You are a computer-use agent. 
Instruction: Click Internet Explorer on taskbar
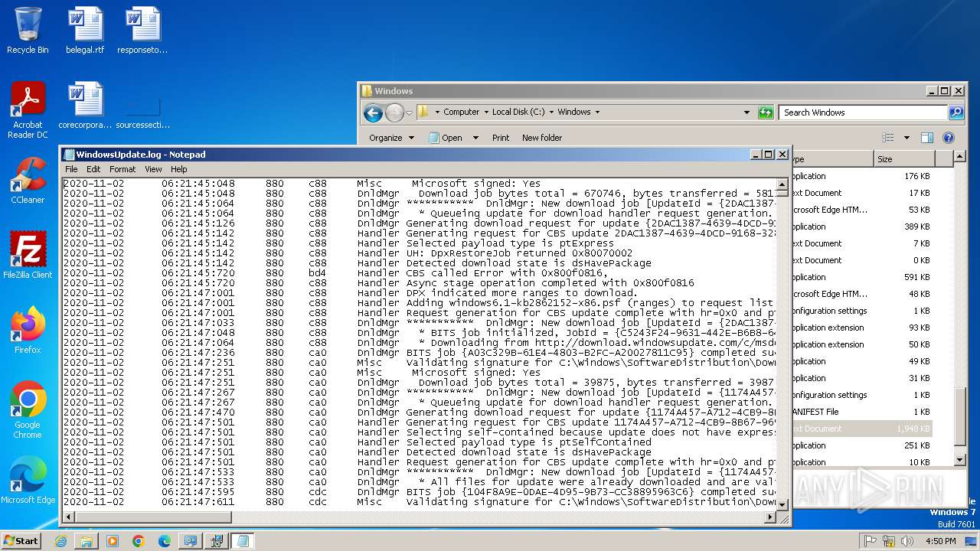tap(60, 541)
